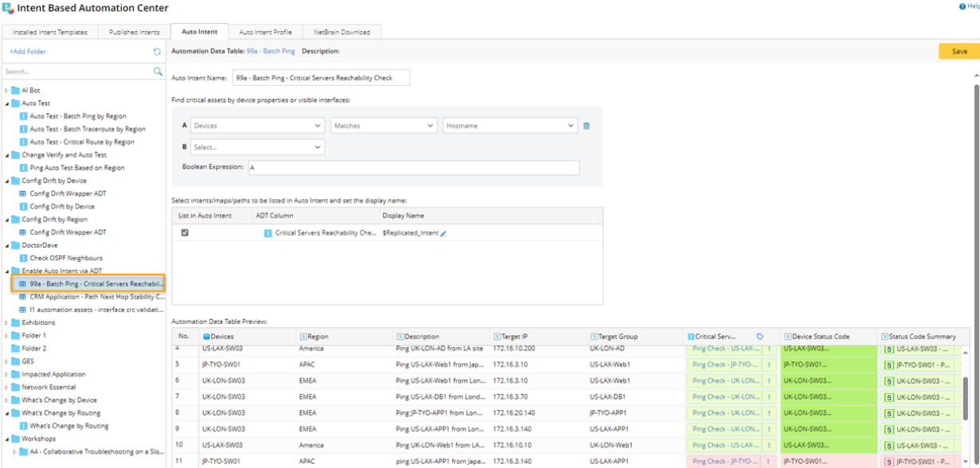Edit display name with the pencil icon

pyautogui.click(x=444, y=233)
